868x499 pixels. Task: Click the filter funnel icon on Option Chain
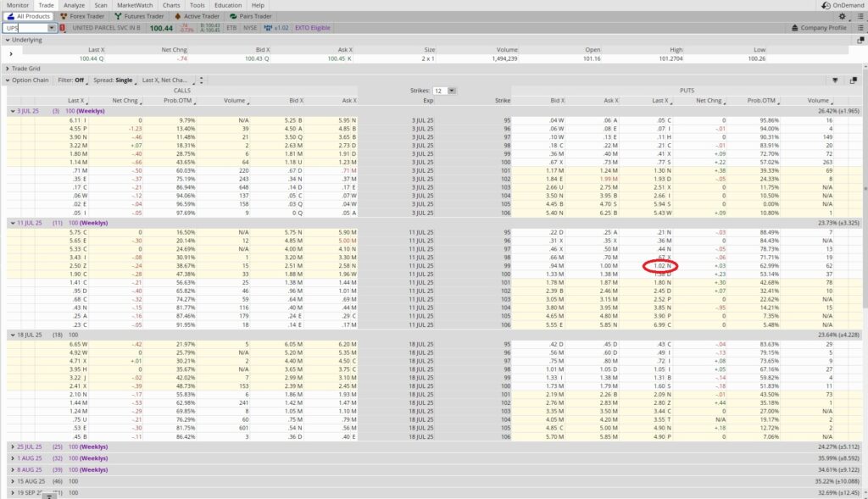[834, 79]
